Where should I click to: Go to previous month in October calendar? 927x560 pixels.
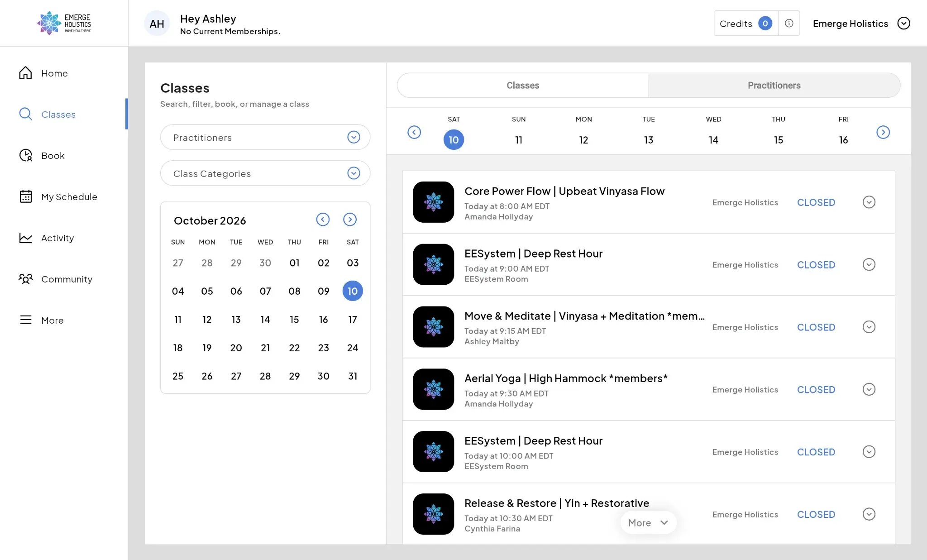(323, 220)
